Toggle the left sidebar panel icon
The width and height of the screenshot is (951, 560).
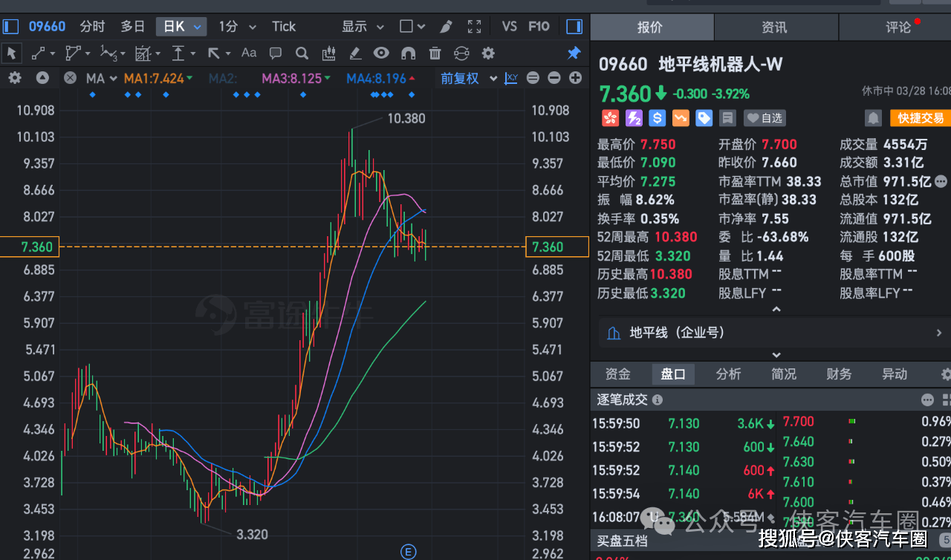10,27
